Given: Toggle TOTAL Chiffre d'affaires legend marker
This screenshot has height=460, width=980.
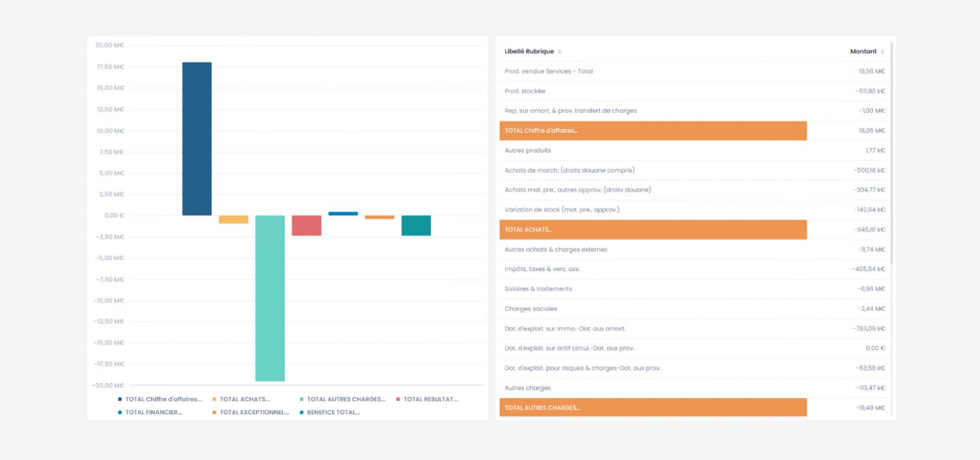Looking at the screenshot, I should pos(120,399).
